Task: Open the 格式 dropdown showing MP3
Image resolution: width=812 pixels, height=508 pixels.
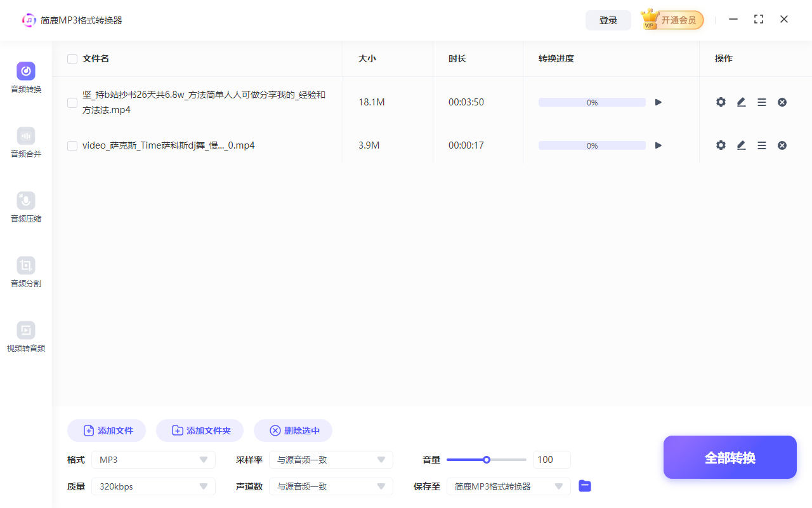Action: click(153, 459)
